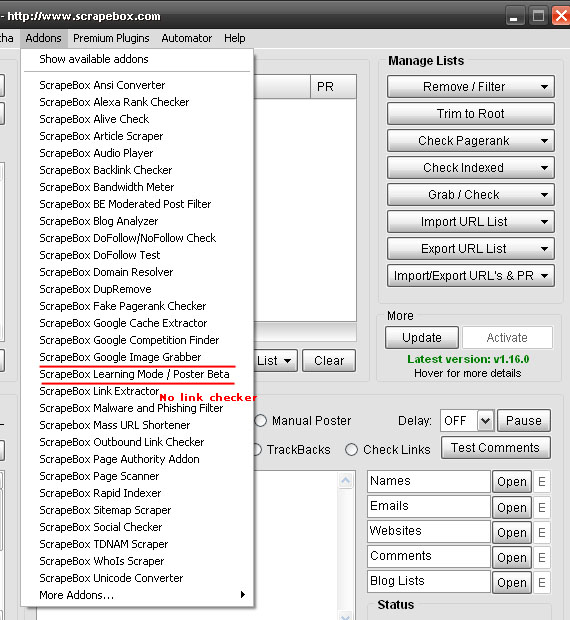
Task: Launch ScrapeBox Ansi Converter addon
Action: click(137, 85)
